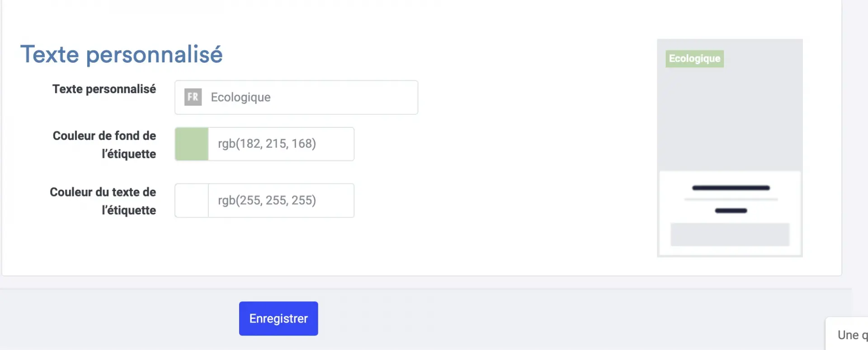Focus the Ecologique custom text field

(297, 98)
